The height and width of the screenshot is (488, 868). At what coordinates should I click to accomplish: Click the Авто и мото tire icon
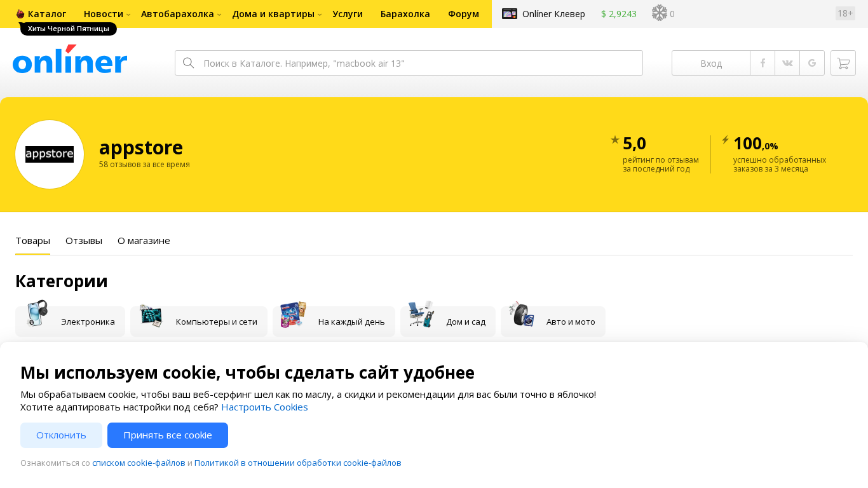pos(521,314)
